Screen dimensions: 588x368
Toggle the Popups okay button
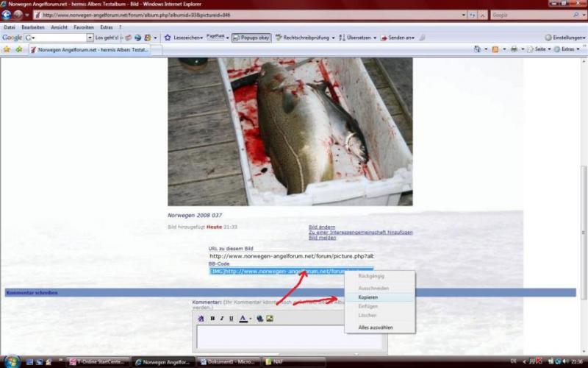251,38
